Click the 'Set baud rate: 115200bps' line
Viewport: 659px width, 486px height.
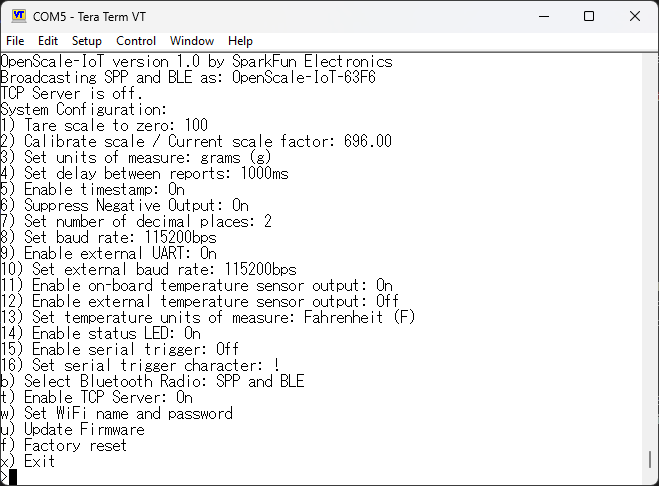tap(104, 237)
